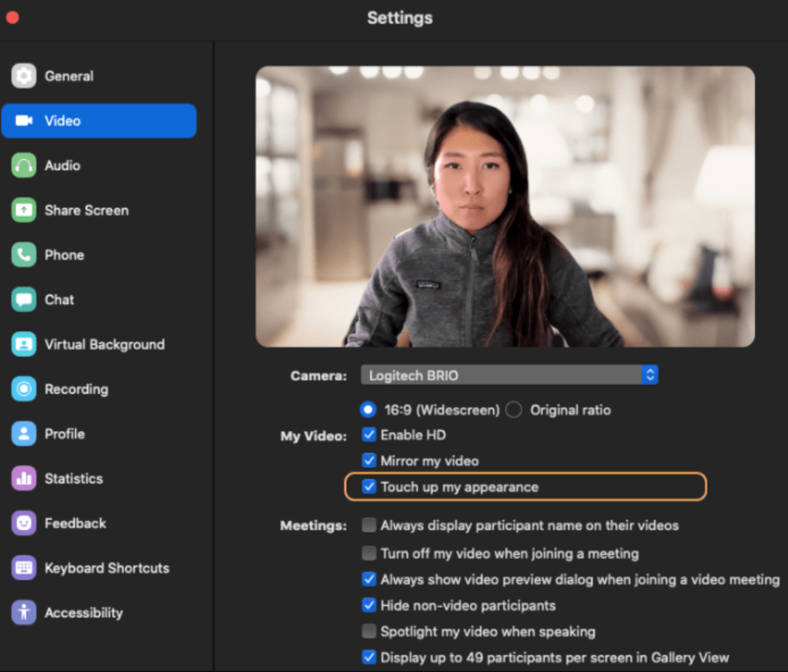Select the Virtual Background tab
788x672 pixels.
pos(99,344)
